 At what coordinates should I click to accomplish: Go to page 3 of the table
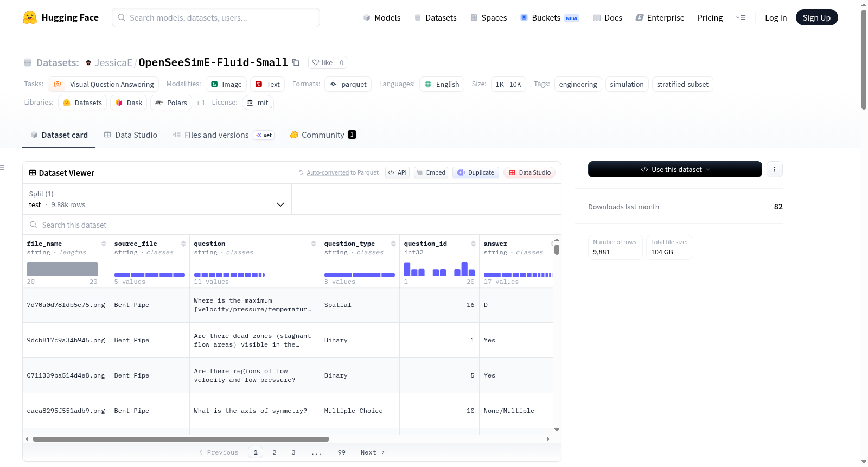point(293,452)
